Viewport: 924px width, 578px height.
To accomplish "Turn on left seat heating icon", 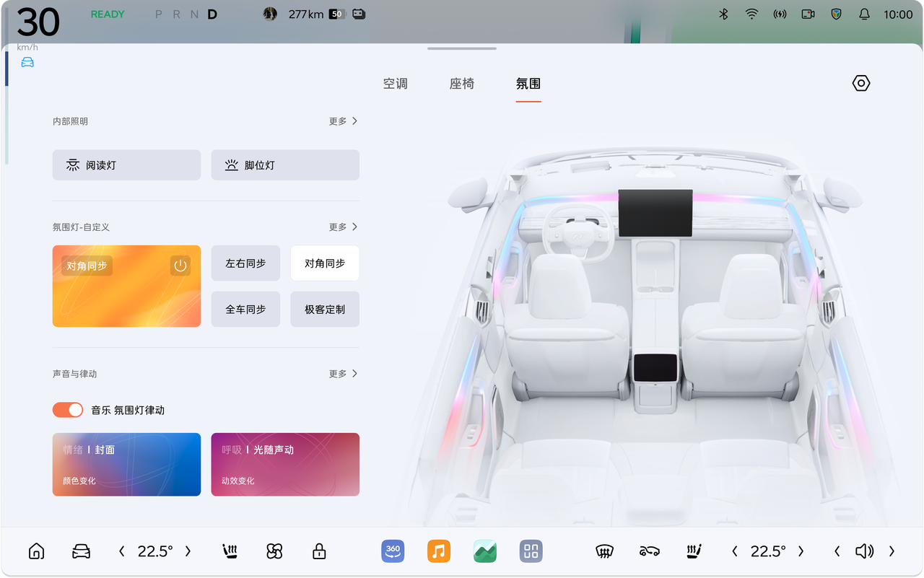I will (x=230, y=551).
